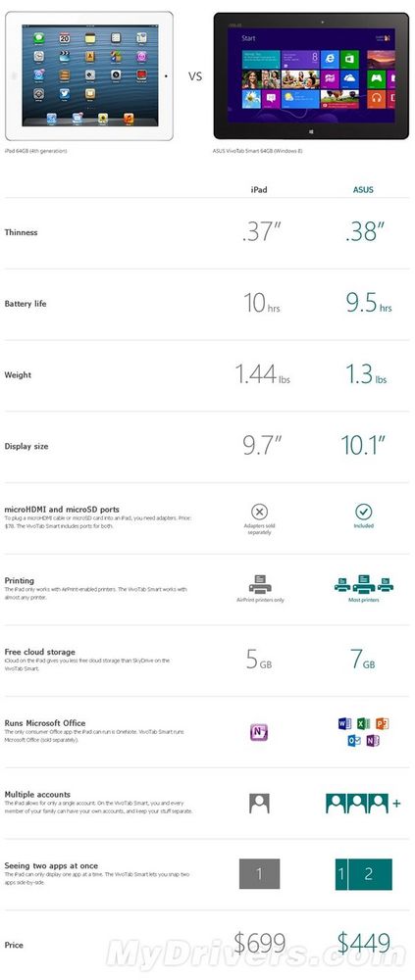The width and height of the screenshot is (415, 980).
Task: Click the gray AirPrint printer icon
Action: (260, 584)
